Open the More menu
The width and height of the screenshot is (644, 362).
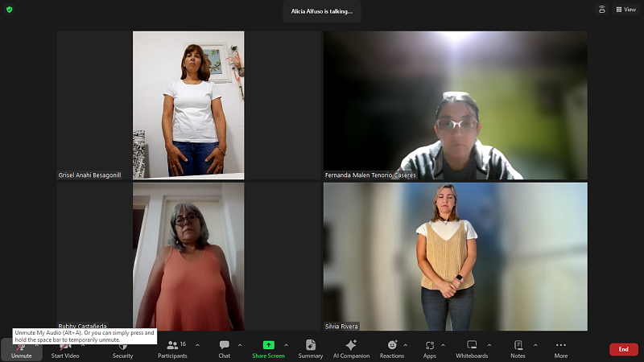click(x=560, y=348)
